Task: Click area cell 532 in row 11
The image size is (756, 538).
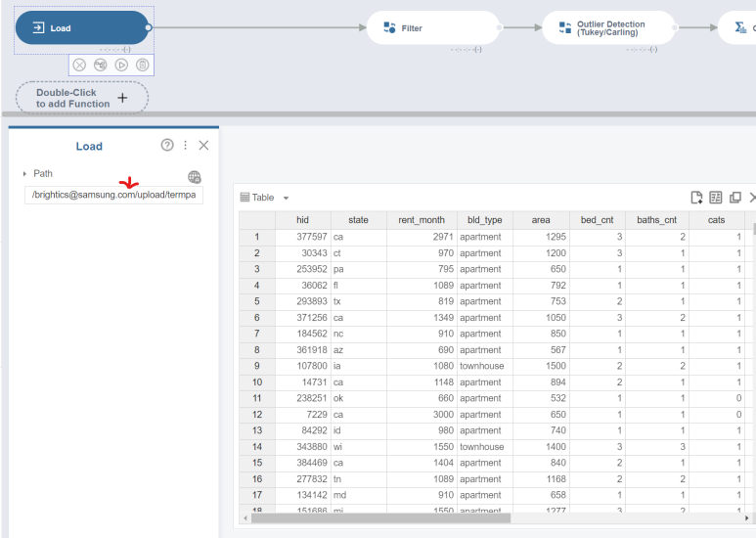Action: click(x=541, y=398)
